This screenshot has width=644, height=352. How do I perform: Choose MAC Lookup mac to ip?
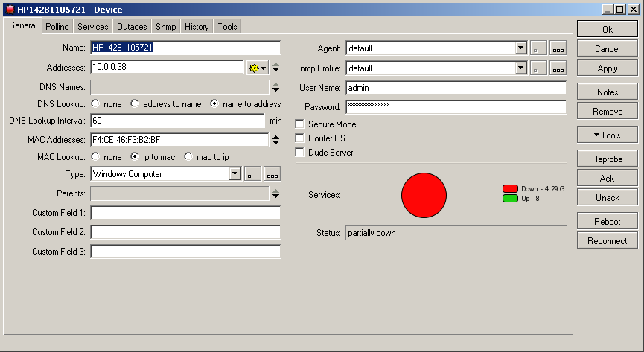point(188,156)
